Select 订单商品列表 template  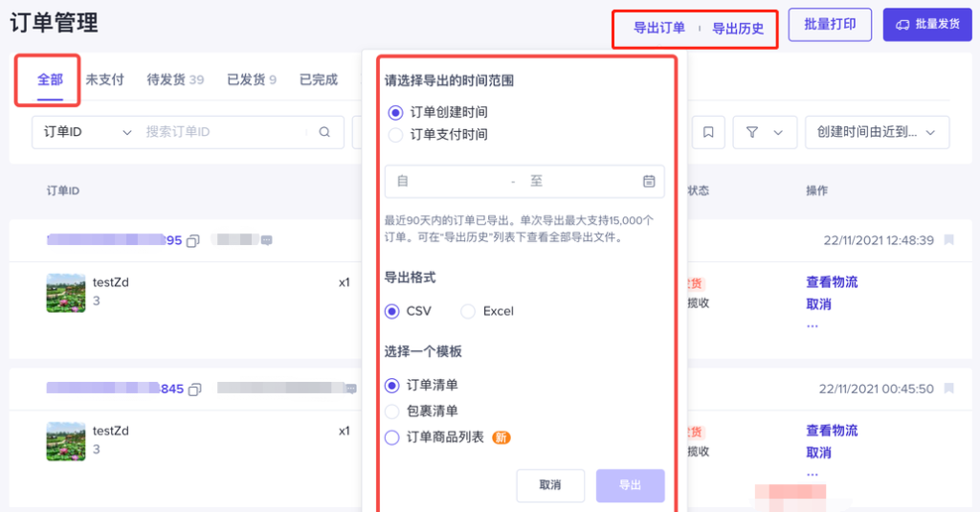click(391, 437)
